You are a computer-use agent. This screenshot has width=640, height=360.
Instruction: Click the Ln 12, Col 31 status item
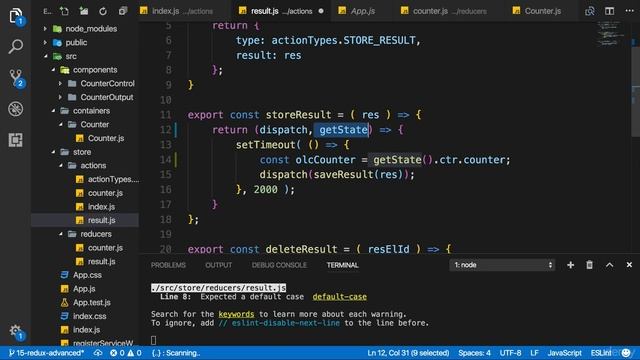[x=408, y=353]
